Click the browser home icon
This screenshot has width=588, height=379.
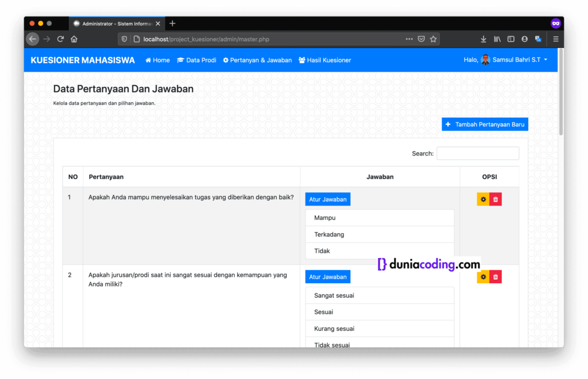point(74,39)
